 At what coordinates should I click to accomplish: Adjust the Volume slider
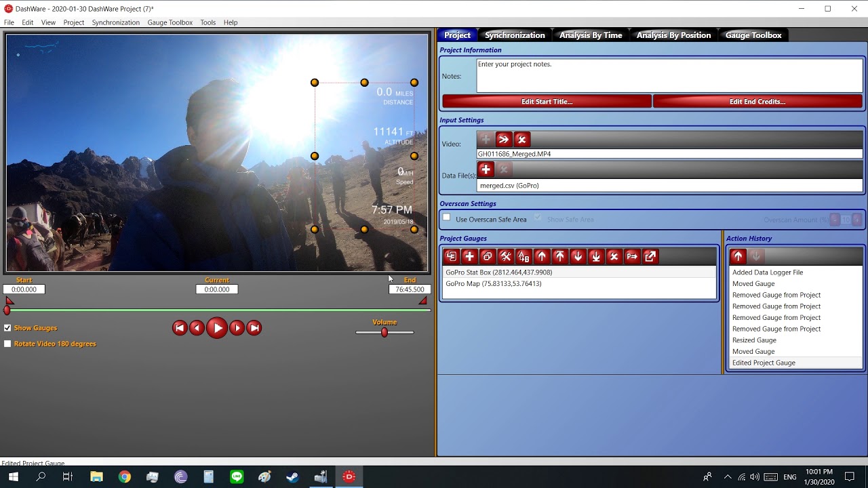(384, 333)
